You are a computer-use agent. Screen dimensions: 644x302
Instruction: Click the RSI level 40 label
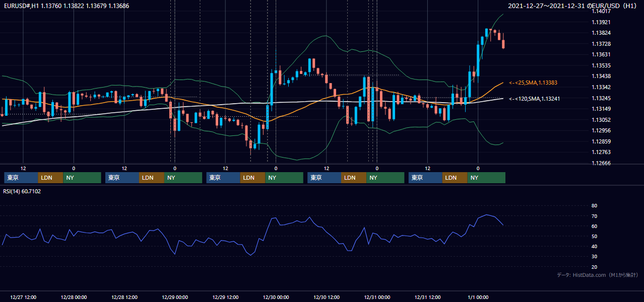click(x=594, y=246)
